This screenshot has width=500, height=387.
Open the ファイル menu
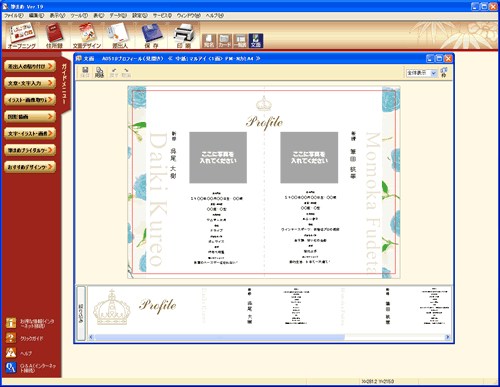pos(13,15)
